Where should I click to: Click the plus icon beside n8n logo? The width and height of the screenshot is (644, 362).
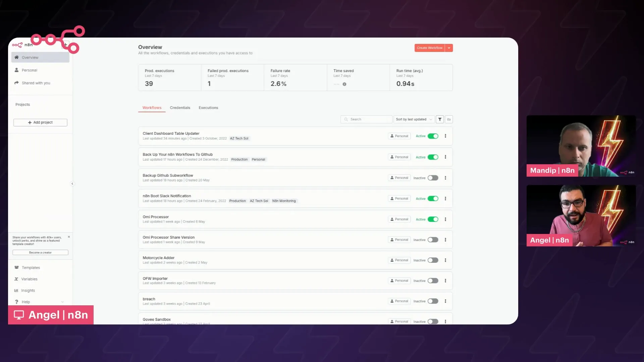[65, 45]
